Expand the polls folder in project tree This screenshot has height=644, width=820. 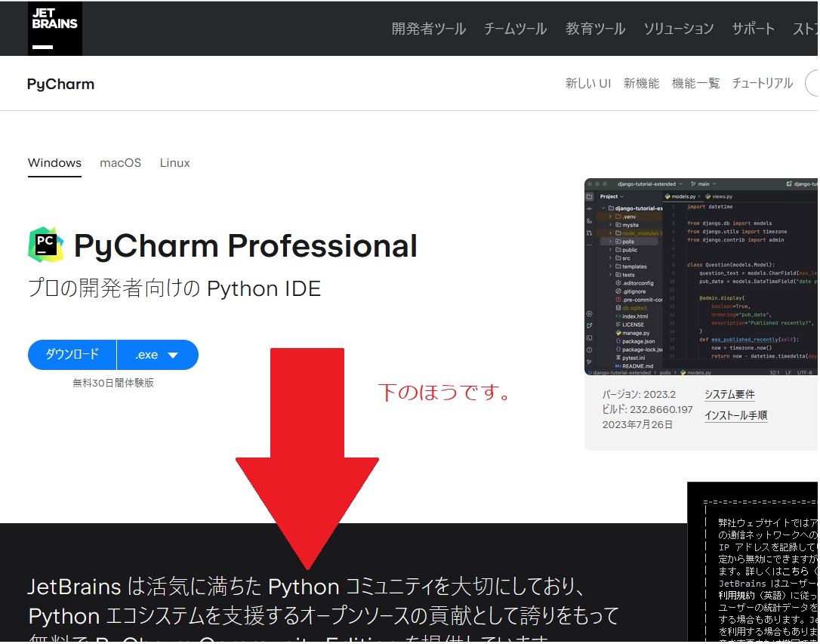(610, 242)
